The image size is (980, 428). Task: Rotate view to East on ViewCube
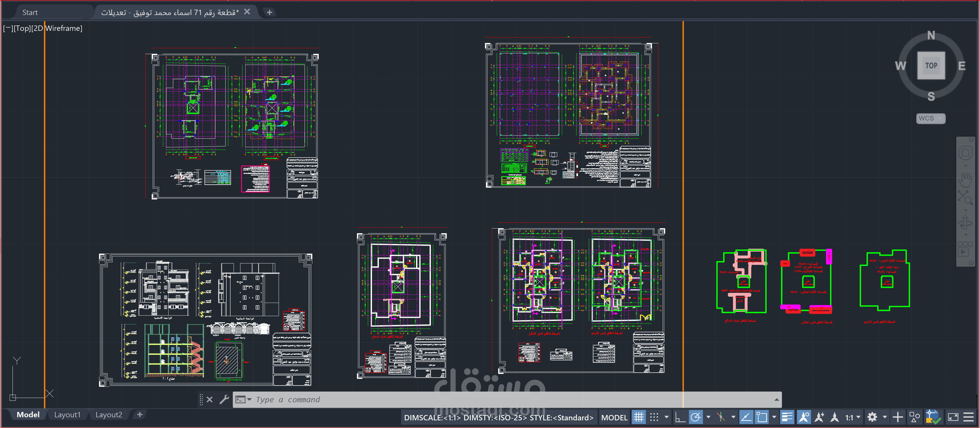tap(962, 66)
